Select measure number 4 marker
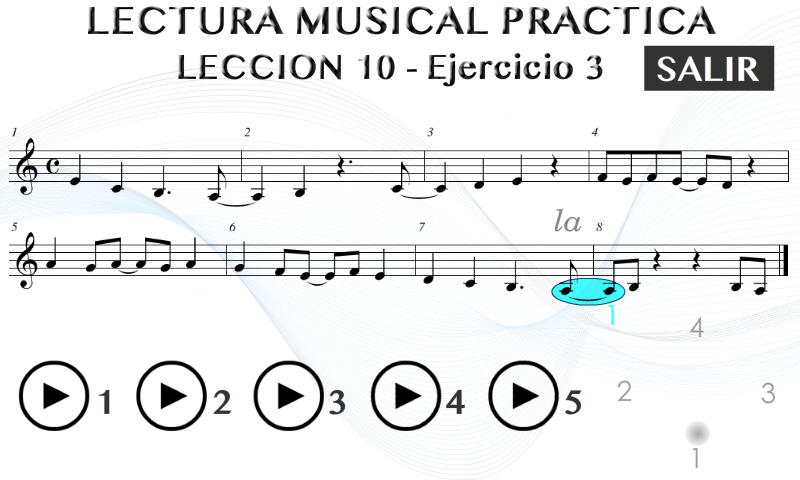This screenshot has width=800, height=480. tap(594, 132)
